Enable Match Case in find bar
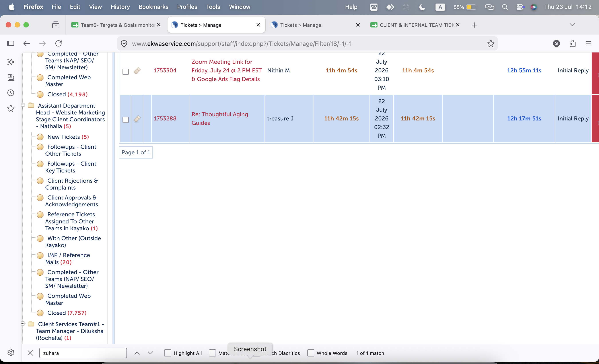 212,353
